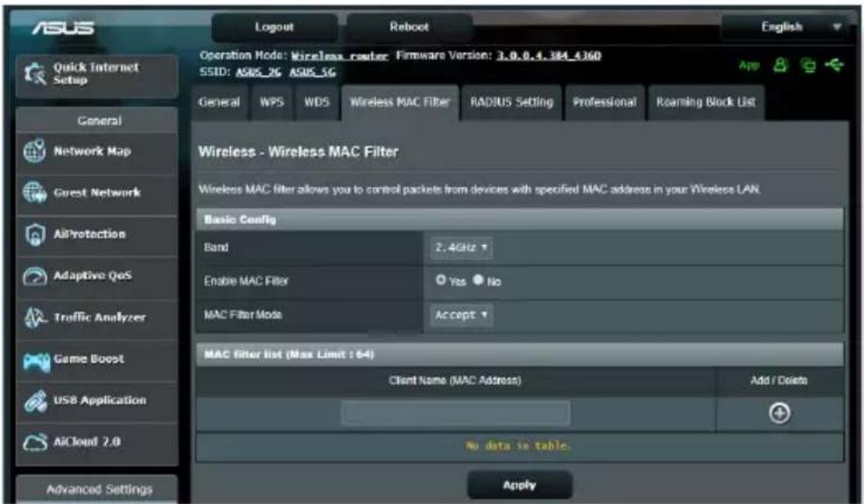The image size is (864, 504).
Task: Click the 'Wireless - Wireless MAC Filter' page title
Action: tap(299, 152)
